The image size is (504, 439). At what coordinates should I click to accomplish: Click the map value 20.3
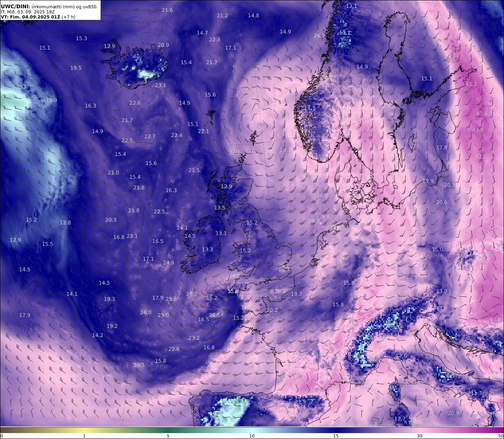111,220
